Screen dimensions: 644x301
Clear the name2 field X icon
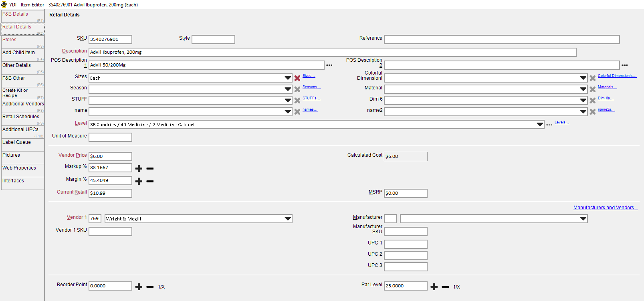593,112
